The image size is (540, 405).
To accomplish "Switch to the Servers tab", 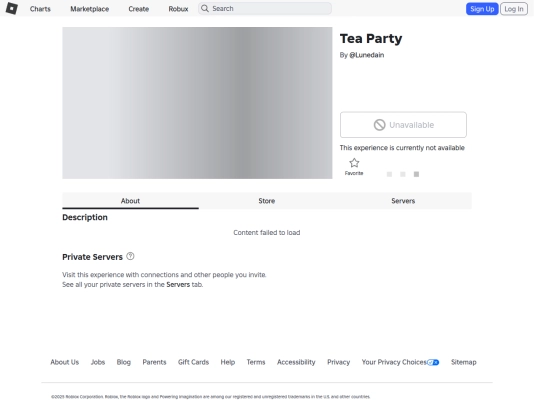I will (x=403, y=201).
